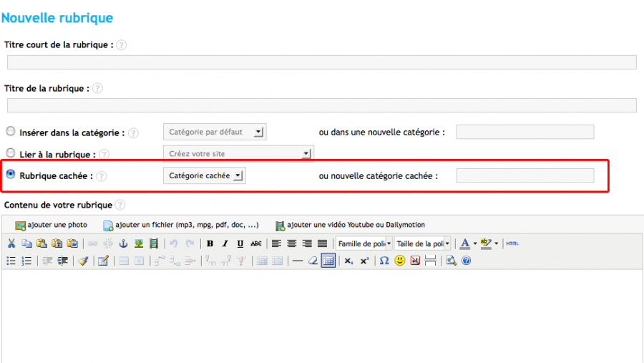Image resolution: width=644 pixels, height=363 pixels.
Task: Toggle bold formatting
Action: [210, 243]
